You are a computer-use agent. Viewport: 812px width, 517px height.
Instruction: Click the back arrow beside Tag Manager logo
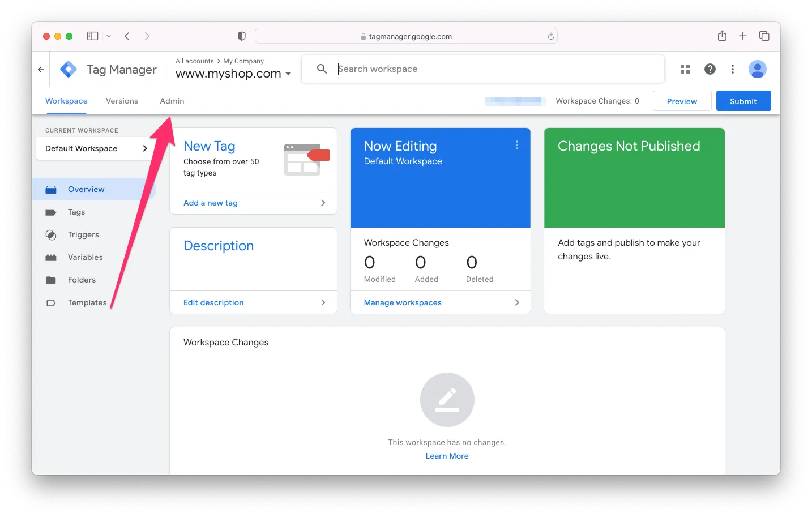click(41, 70)
